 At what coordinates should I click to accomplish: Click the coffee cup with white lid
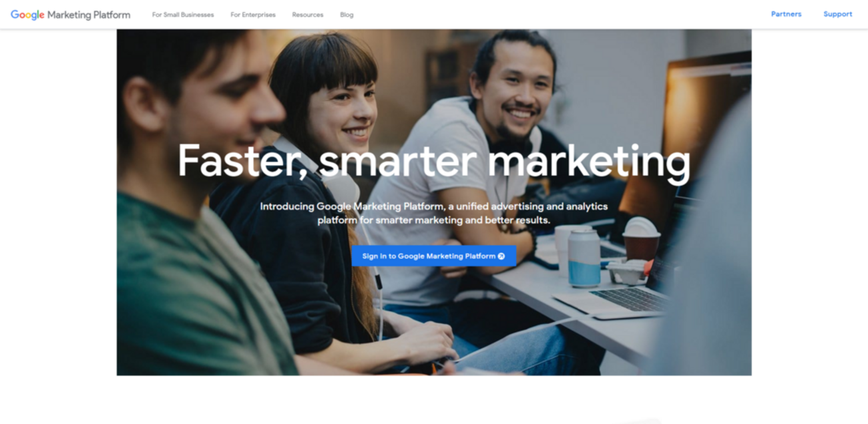tap(642, 239)
